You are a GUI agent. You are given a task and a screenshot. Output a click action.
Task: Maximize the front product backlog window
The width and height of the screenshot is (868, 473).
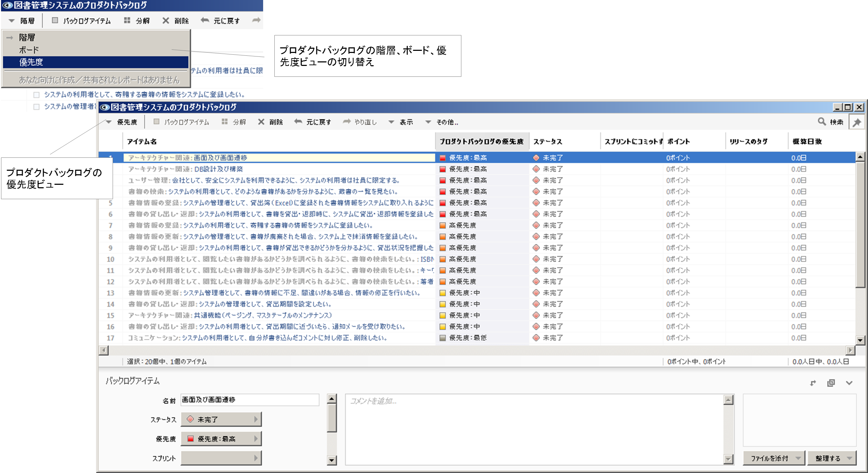point(848,107)
